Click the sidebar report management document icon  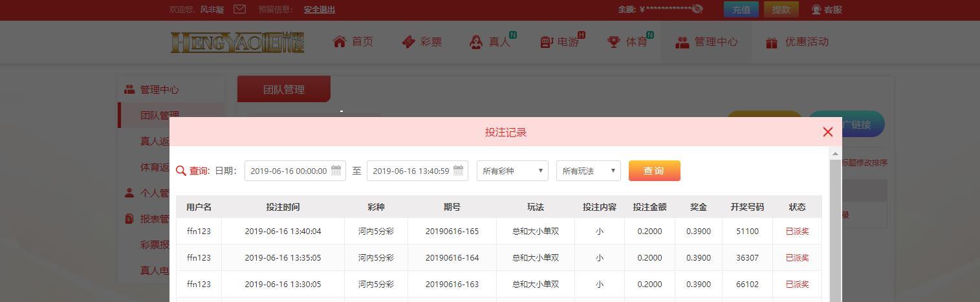pos(129,219)
